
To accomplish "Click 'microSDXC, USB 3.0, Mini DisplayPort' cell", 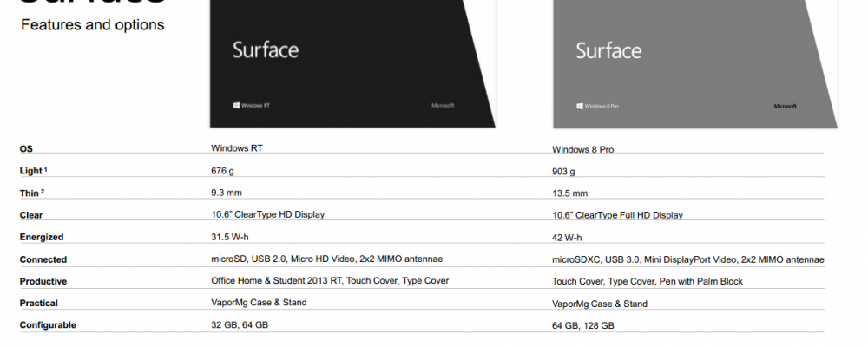I will click(x=688, y=259).
